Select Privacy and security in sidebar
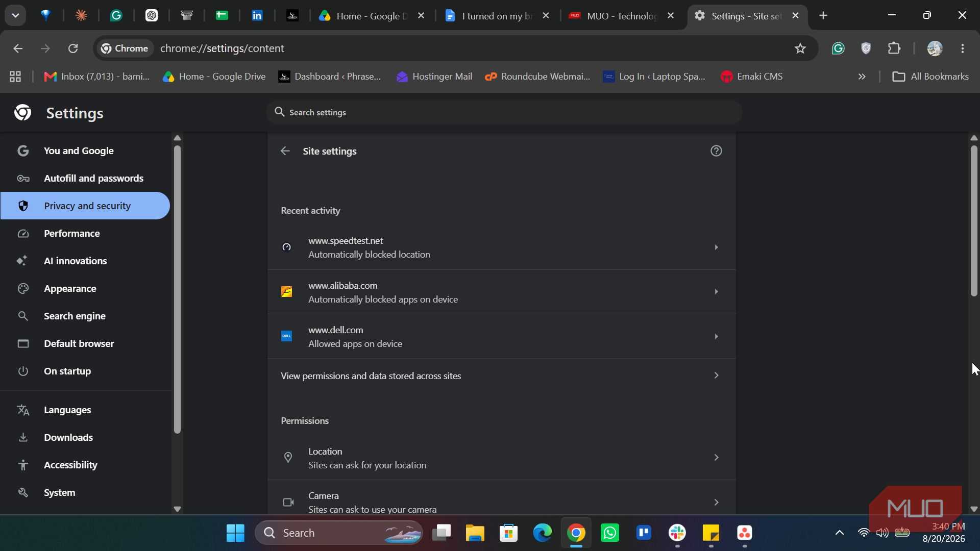The image size is (980, 551). click(85, 206)
